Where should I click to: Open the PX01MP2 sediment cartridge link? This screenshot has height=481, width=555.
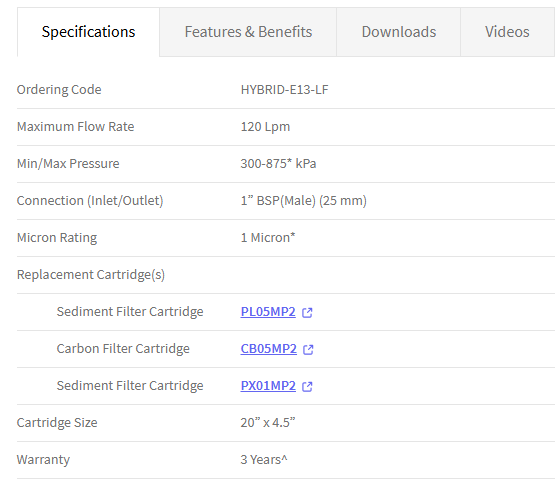click(268, 386)
